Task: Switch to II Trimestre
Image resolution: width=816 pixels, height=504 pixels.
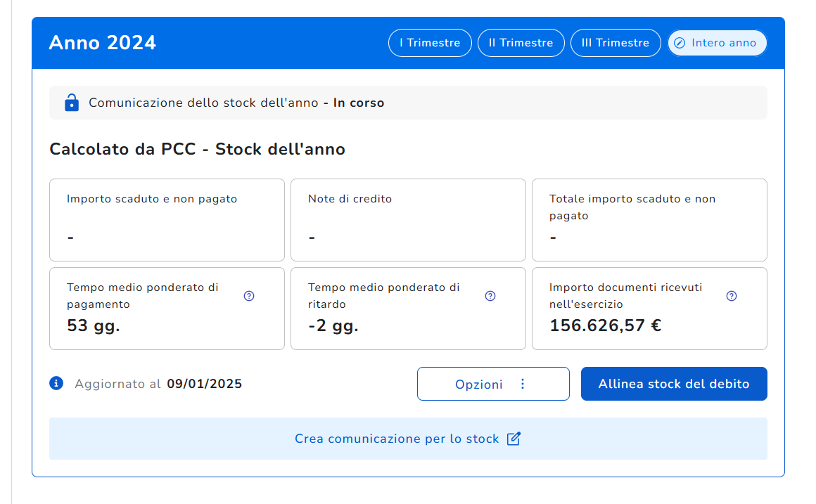Action: coord(521,43)
